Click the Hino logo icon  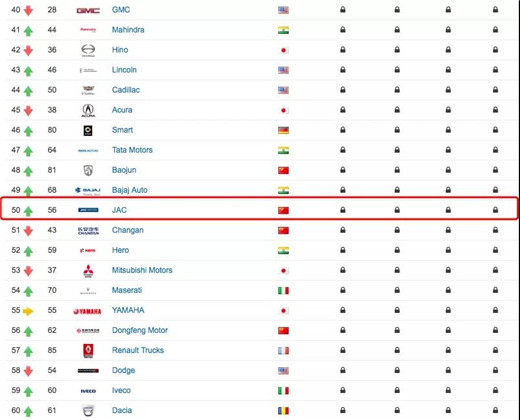pos(88,50)
